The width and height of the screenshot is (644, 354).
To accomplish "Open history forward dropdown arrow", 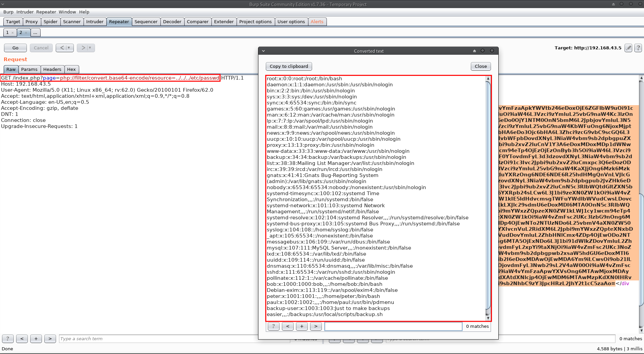I will 90,48.
